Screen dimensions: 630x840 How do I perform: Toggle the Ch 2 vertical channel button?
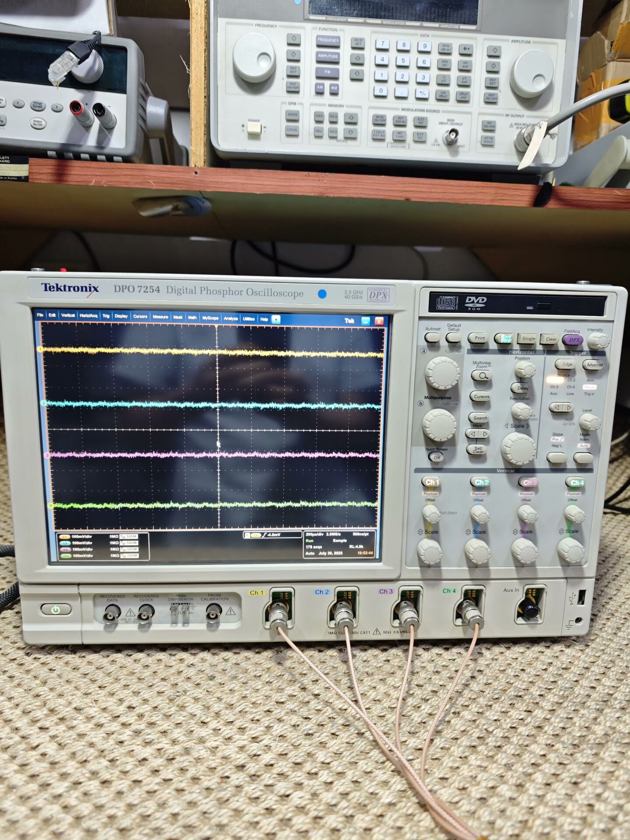[480, 482]
